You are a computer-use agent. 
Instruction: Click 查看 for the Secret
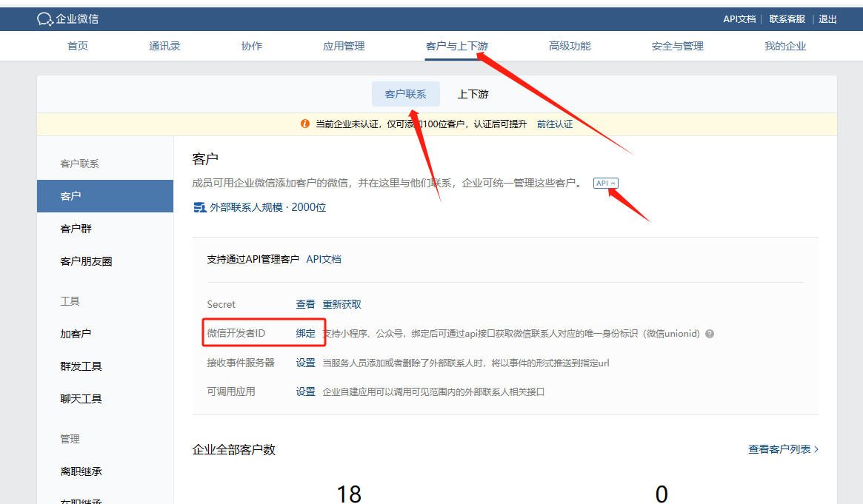305,304
